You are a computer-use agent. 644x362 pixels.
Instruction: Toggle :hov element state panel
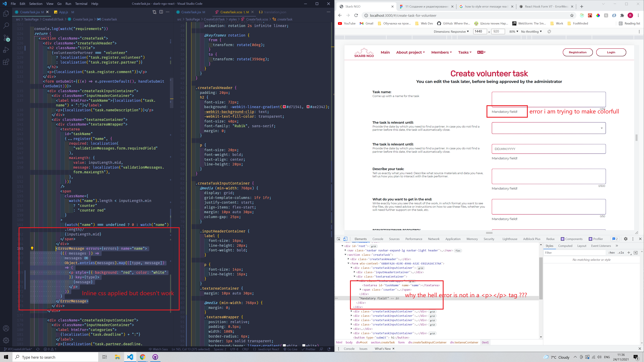(611, 253)
